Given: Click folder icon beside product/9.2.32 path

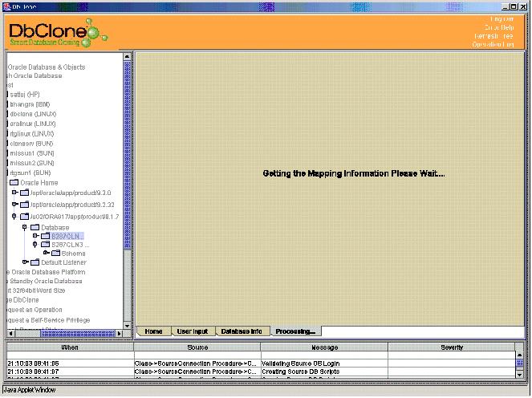Looking at the screenshot, I should (x=24, y=205).
